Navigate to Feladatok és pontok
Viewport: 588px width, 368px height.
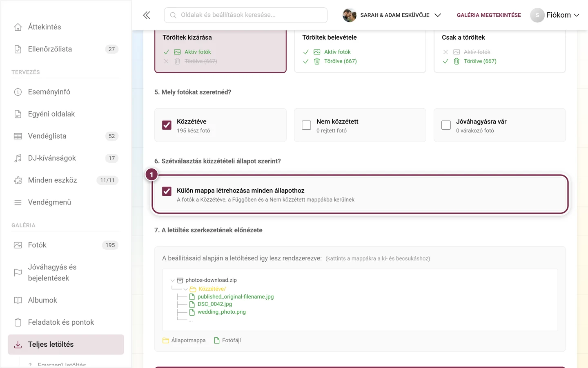point(66,323)
